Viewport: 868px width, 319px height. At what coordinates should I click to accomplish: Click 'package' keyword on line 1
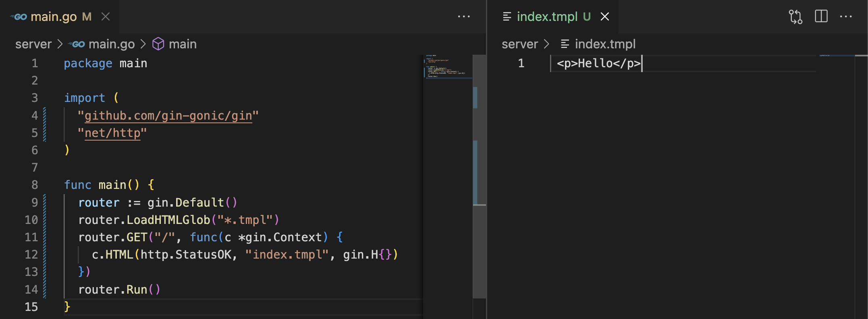[88, 64]
